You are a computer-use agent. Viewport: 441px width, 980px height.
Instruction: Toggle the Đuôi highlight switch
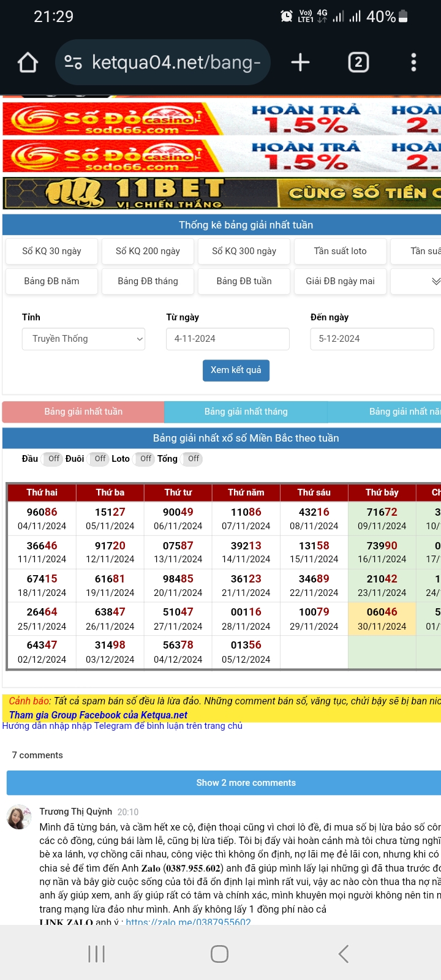(x=99, y=459)
